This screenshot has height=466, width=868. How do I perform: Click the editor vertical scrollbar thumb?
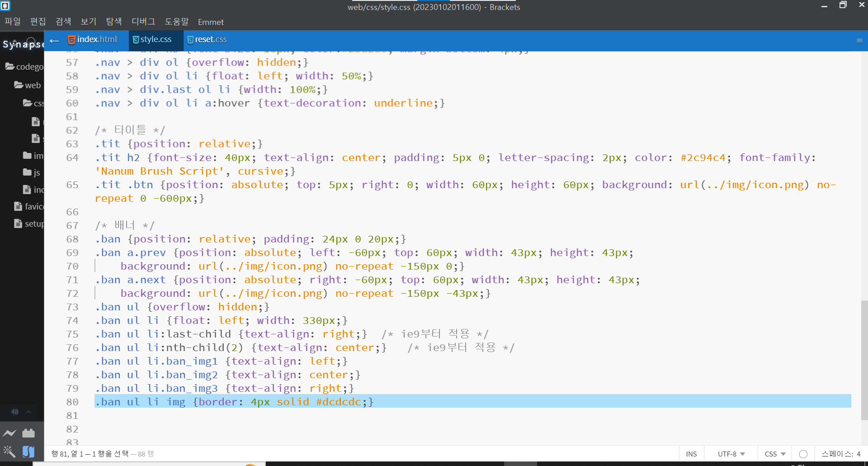tap(864, 360)
